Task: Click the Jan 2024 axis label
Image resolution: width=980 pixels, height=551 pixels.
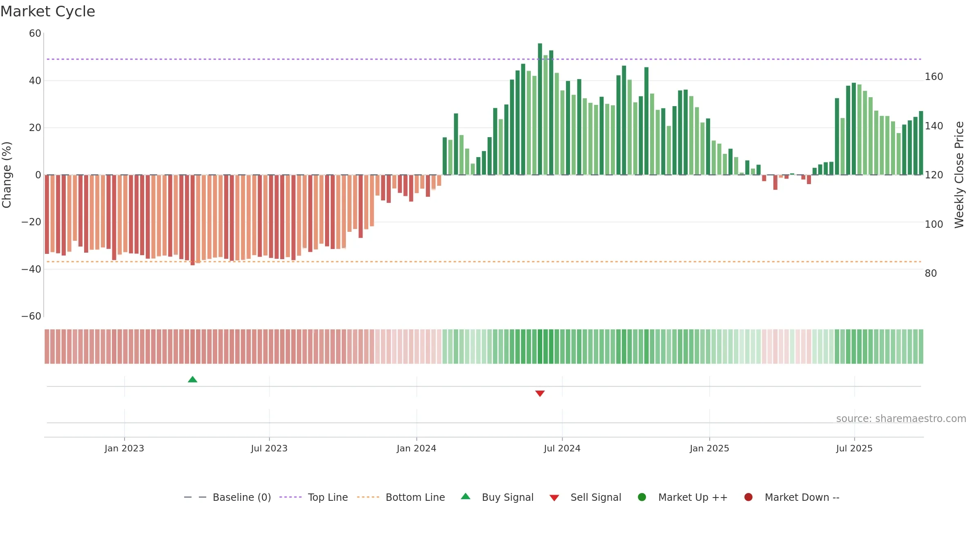Action: 416,448
